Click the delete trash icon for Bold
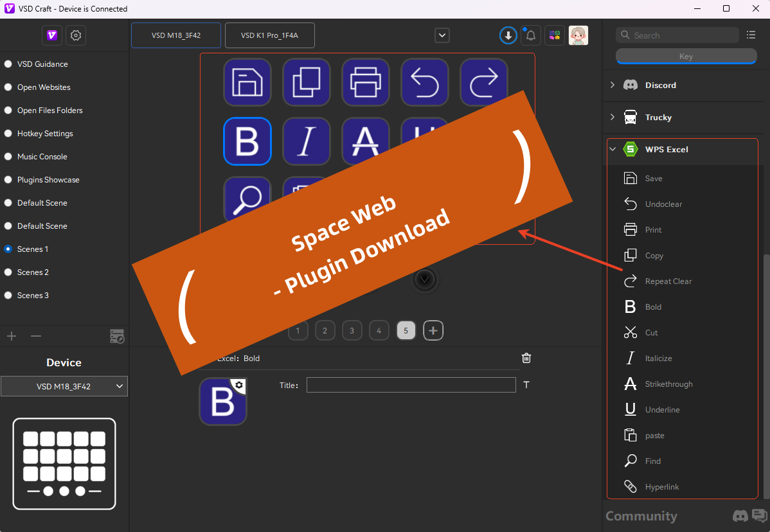 [526, 359]
